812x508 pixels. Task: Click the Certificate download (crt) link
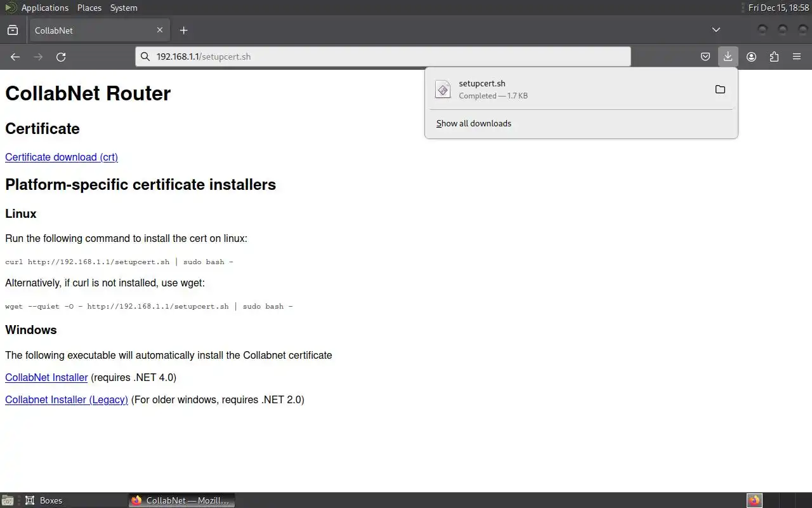tap(62, 157)
